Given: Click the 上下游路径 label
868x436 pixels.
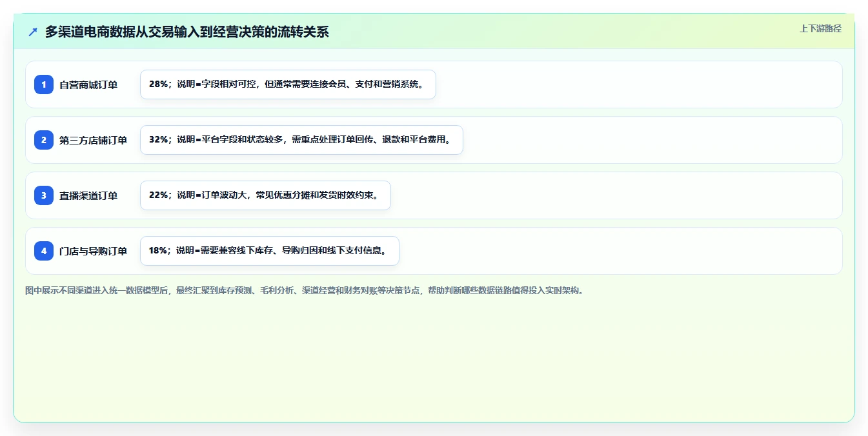Looking at the screenshot, I should click(820, 28).
